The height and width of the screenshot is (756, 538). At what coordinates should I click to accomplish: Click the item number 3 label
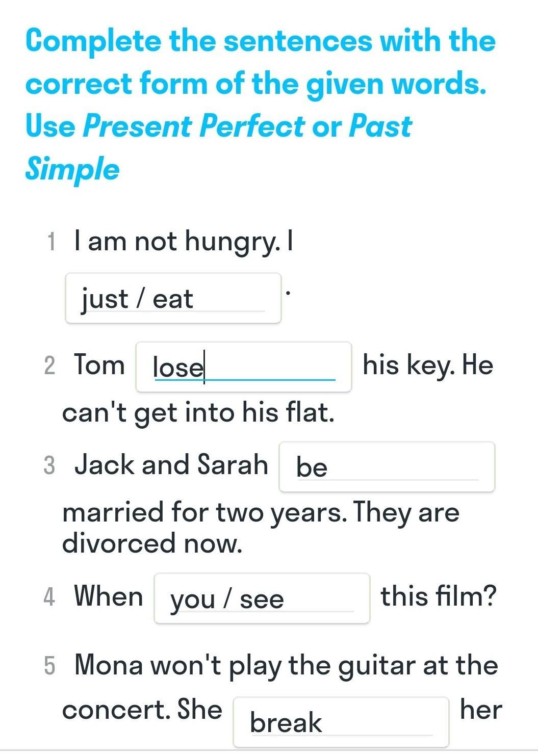click(x=49, y=465)
